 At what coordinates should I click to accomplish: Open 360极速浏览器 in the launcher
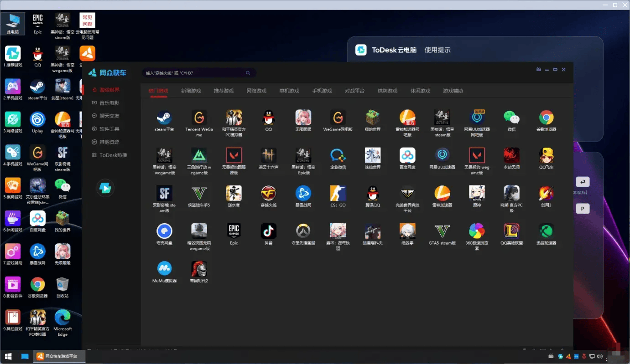coord(477,231)
